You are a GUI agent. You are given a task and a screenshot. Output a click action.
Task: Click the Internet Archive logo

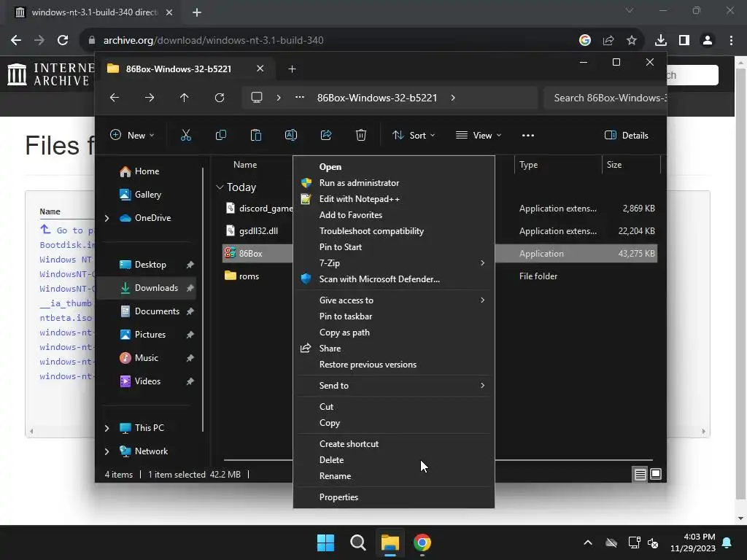tap(50, 75)
